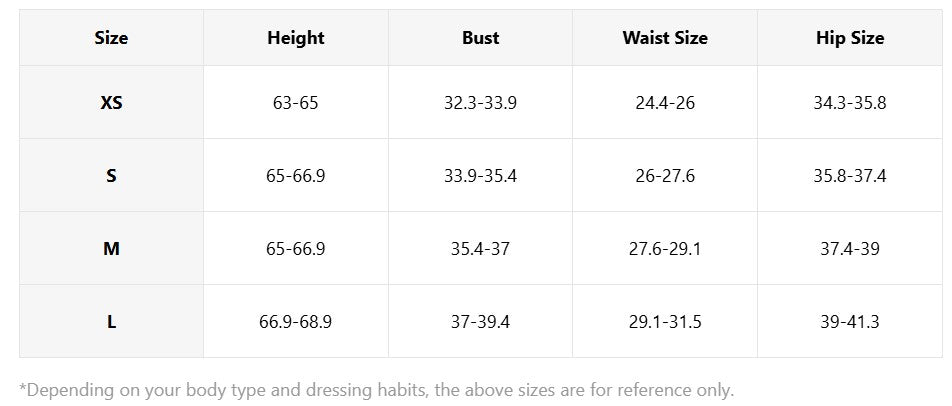This screenshot has height=406, width=952.
Task: Click the reference-only disclaimer note
Action: click(376, 389)
